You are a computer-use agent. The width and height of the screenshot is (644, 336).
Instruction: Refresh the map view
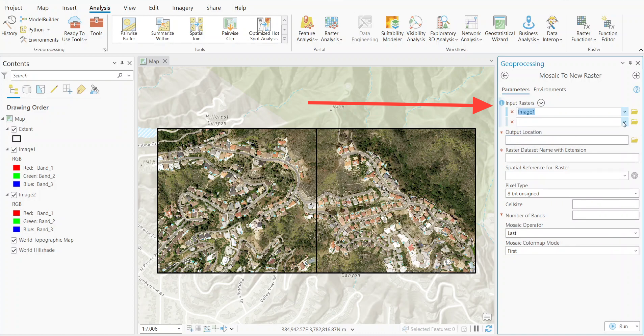pyautogui.click(x=489, y=329)
